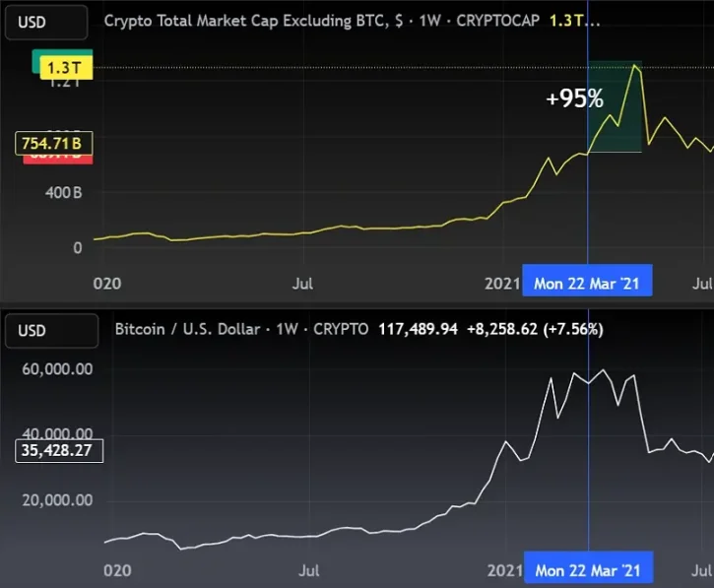Click the green price range measurement box
Image resolution: width=714 pixels, height=588 pixels.
615,106
